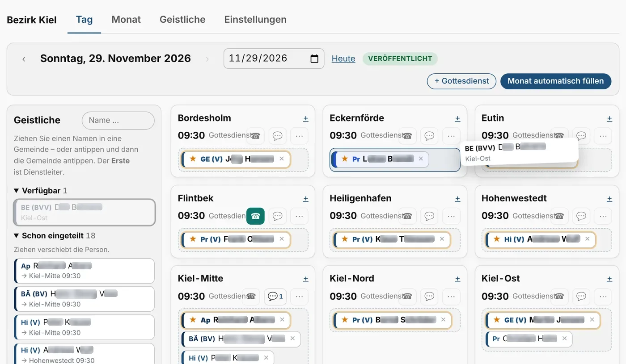The width and height of the screenshot is (626, 364).
Task: Click the + Gottesdienst button
Action: [x=461, y=81]
